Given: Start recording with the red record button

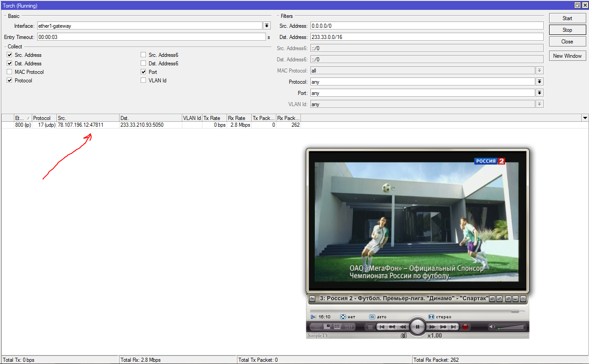Looking at the screenshot, I should coord(465,327).
